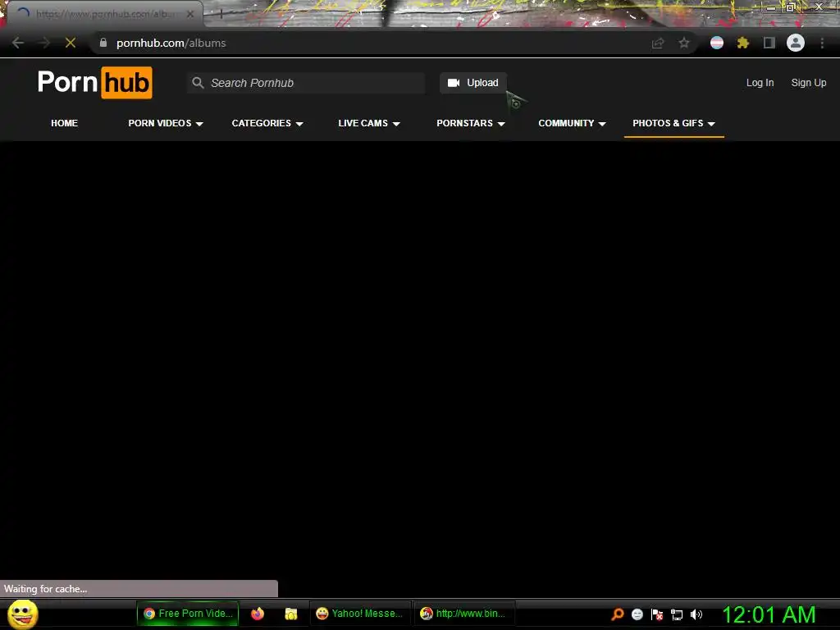Click the site logo in the header
840x630 pixels.
pyautogui.click(x=95, y=83)
